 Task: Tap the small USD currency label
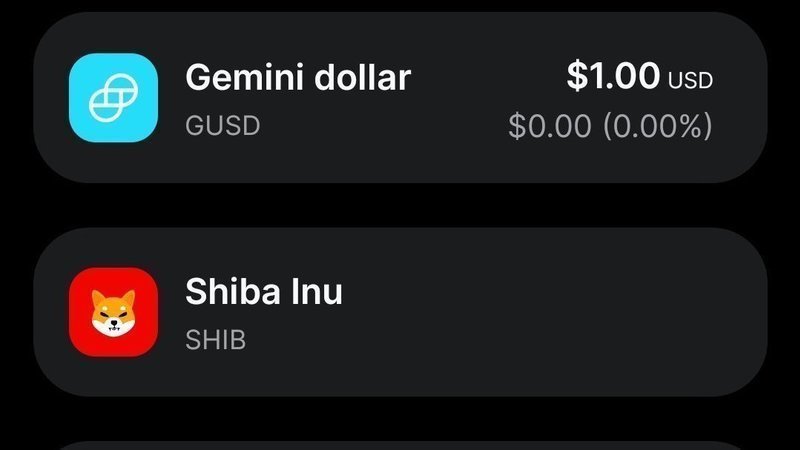(691, 81)
